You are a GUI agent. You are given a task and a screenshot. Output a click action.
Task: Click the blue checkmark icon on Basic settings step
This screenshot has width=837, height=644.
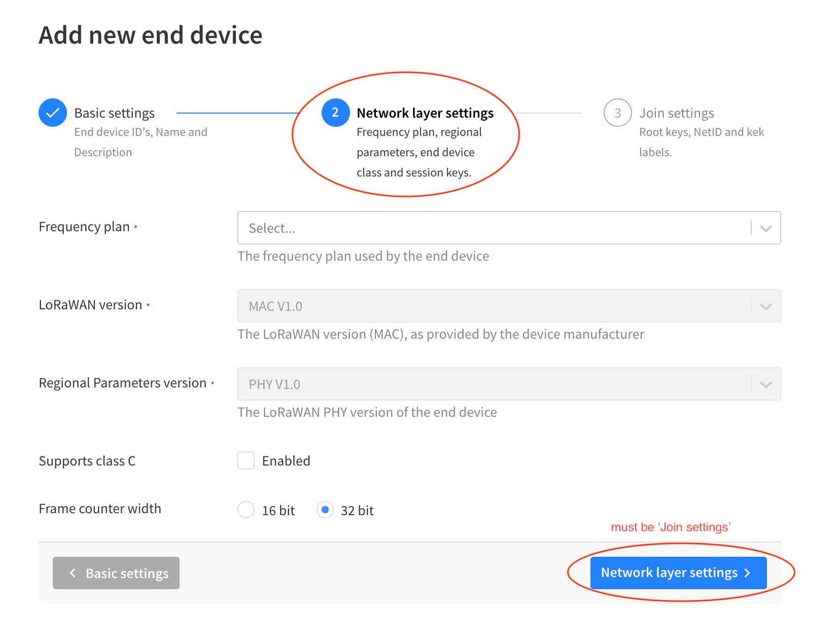52,113
